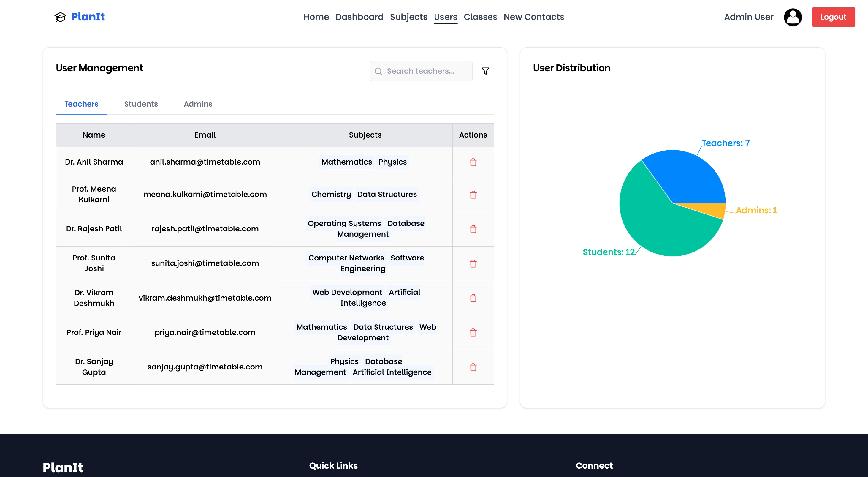Switch to the Teachers tab
Image resolution: width=868 pixels, height=477 pixels.
81,104
